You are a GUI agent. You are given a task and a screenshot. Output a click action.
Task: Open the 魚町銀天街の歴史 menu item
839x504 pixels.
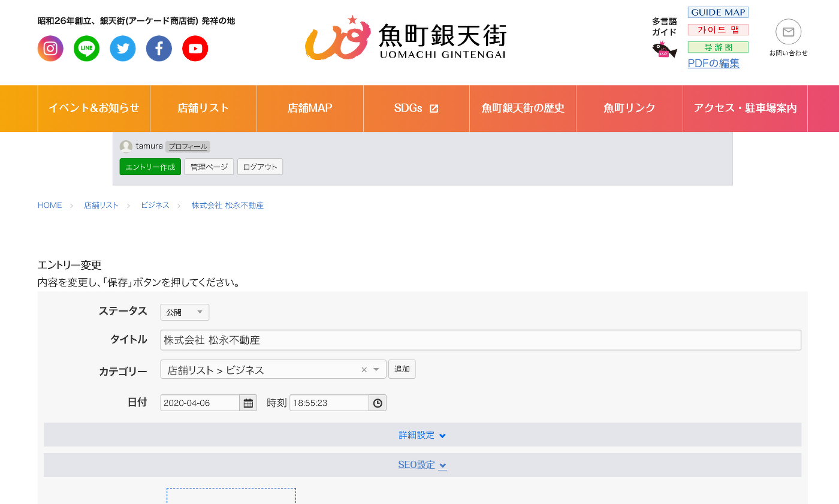tap(523, 108)
